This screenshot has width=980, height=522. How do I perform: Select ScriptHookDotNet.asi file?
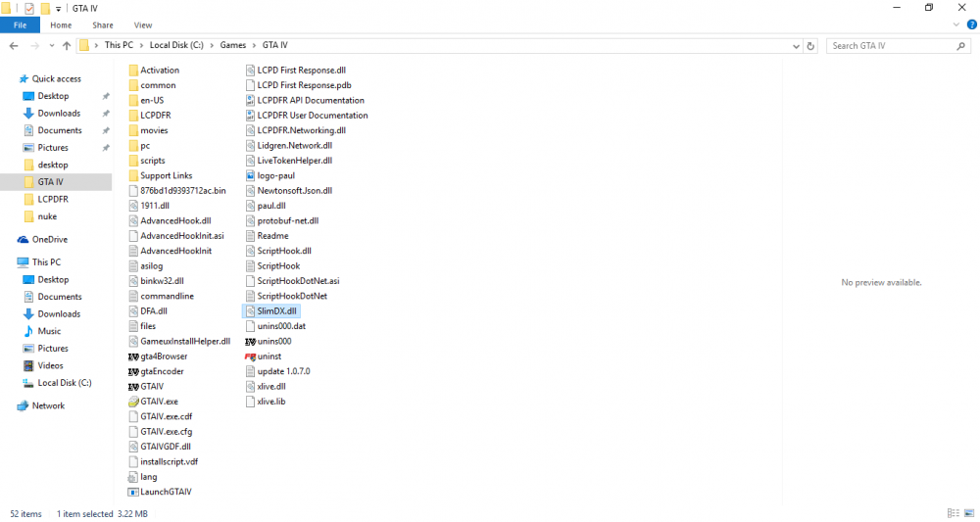click(292, 281)
